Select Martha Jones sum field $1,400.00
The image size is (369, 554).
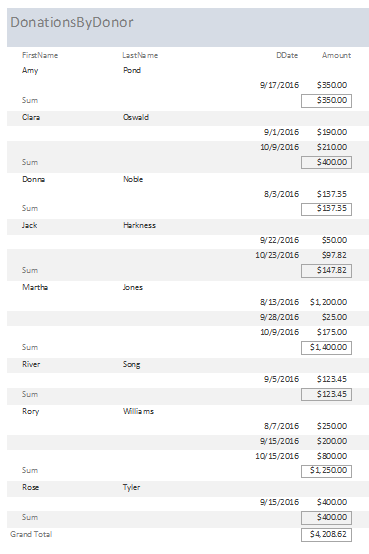click(x=326, y=348)
